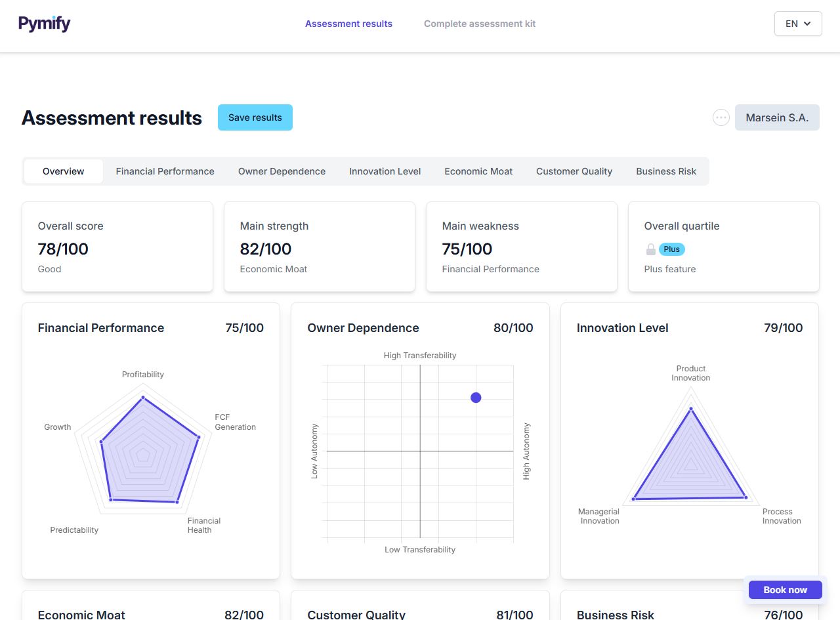840x620 pixels.
Task: Click the Save results button
Action: pyautogui.click(x=255, y=117)
